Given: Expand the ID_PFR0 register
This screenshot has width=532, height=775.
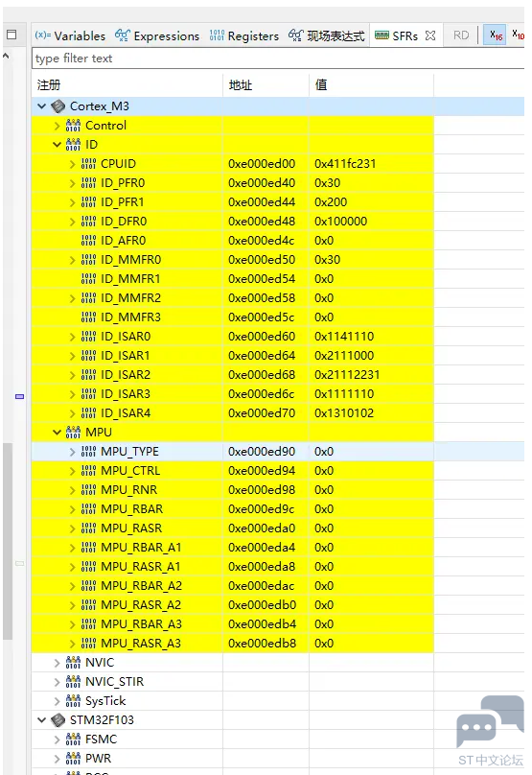Looking at the screenshot, I should click(x=73, y=183).
